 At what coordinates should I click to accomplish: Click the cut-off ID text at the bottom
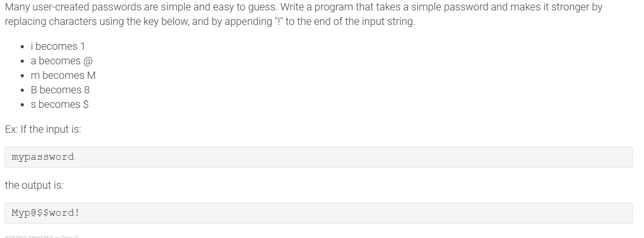41,236
